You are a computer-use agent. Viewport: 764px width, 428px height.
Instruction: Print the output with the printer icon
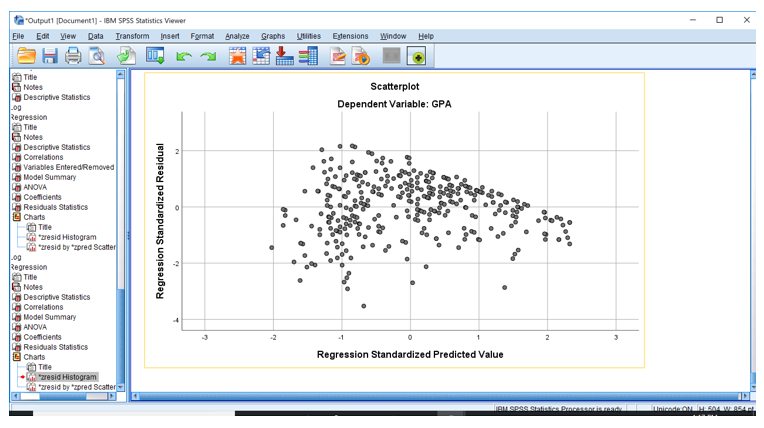point(73,57)
